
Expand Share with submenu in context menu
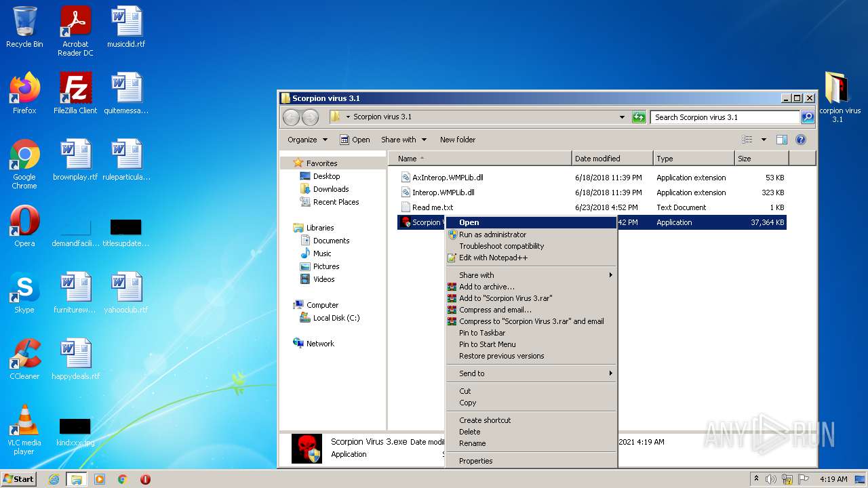click(531, 275)
